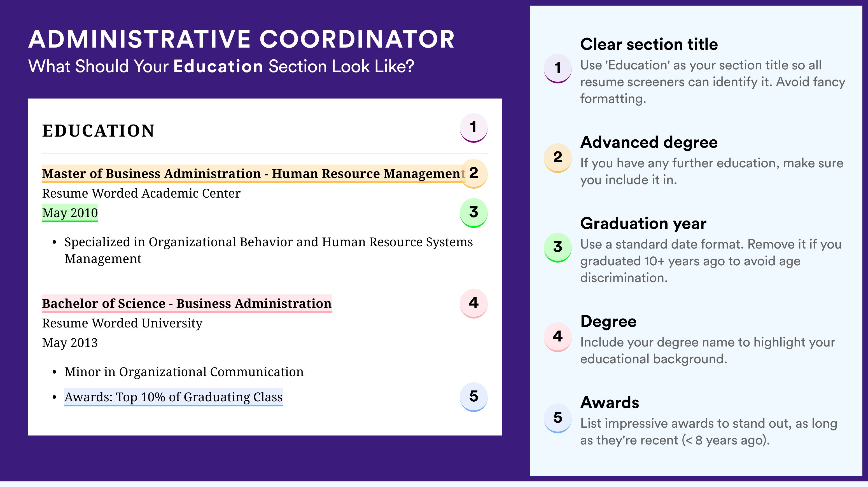Select the green highlighted May 2010 date
The height and width of the screenshot is (487, 868).
(70, 213)
